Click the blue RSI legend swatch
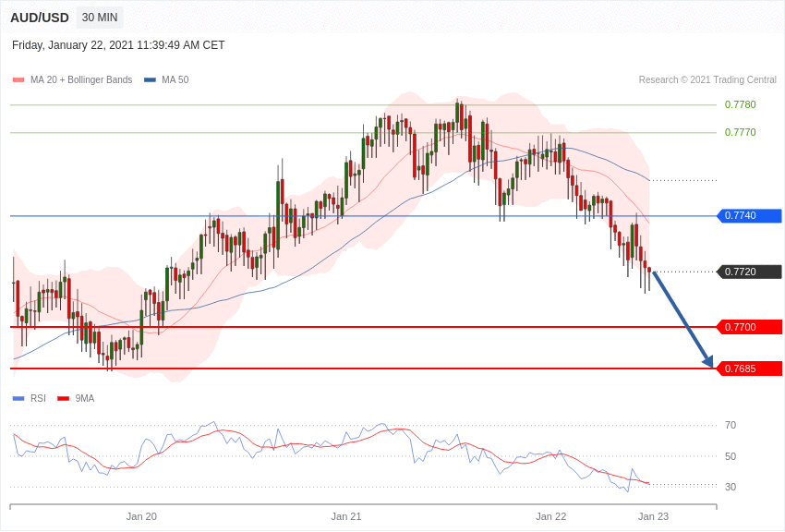Screen dimensions: 785x532 pos(18,399)
